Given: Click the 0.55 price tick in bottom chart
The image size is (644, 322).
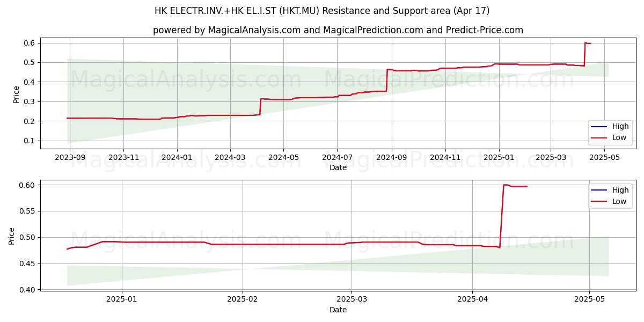Looking at the screenshot, I should (x=28, y=211).
